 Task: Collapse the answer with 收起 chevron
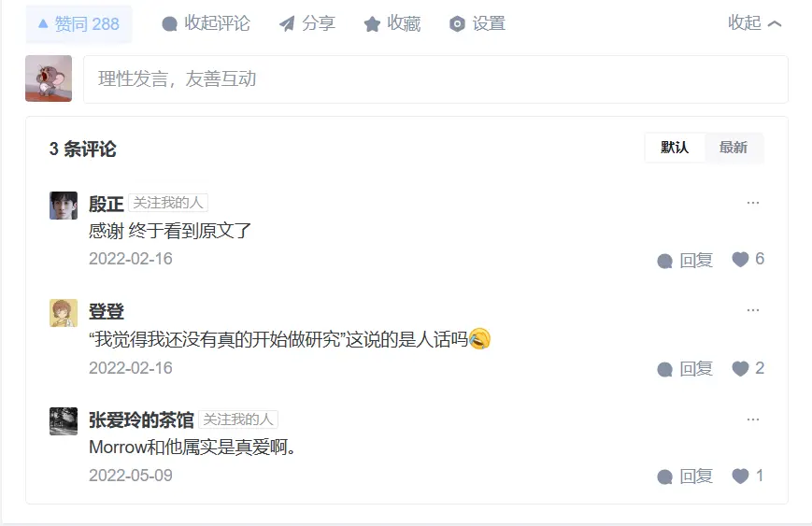(754, 22)
